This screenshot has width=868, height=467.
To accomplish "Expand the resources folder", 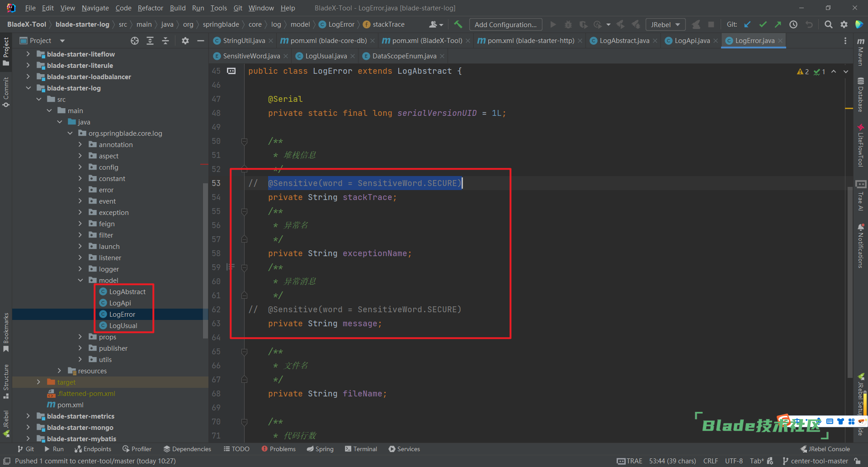I will tap(60, 371).
